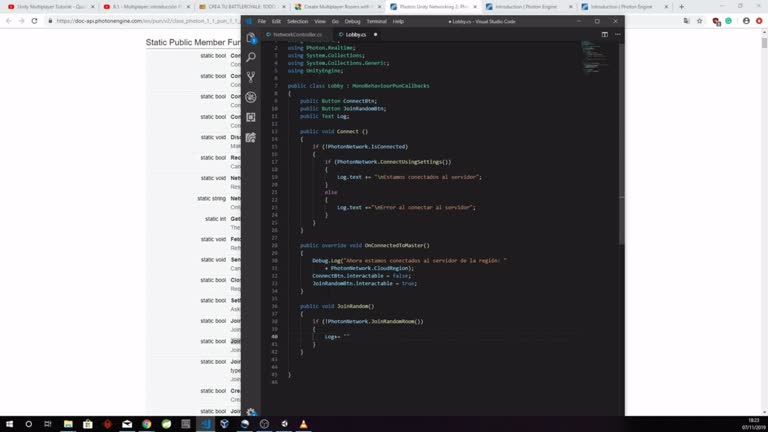768x432 pixels.
Task: Open Chrome from taskbar
Action: point(146,424)
